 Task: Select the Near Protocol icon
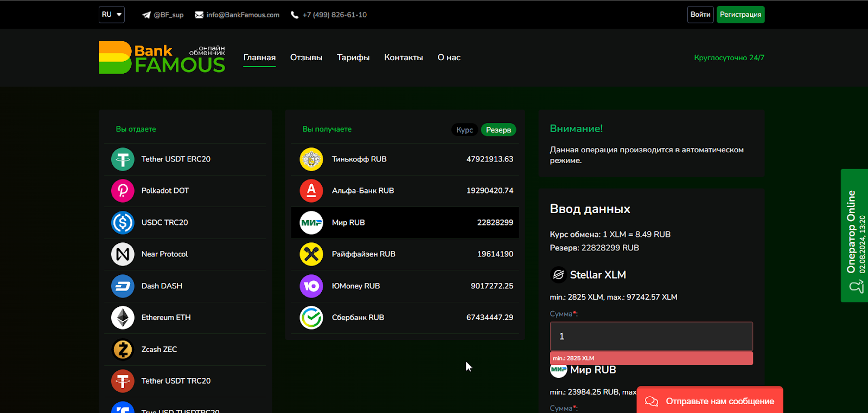[123, 254]
